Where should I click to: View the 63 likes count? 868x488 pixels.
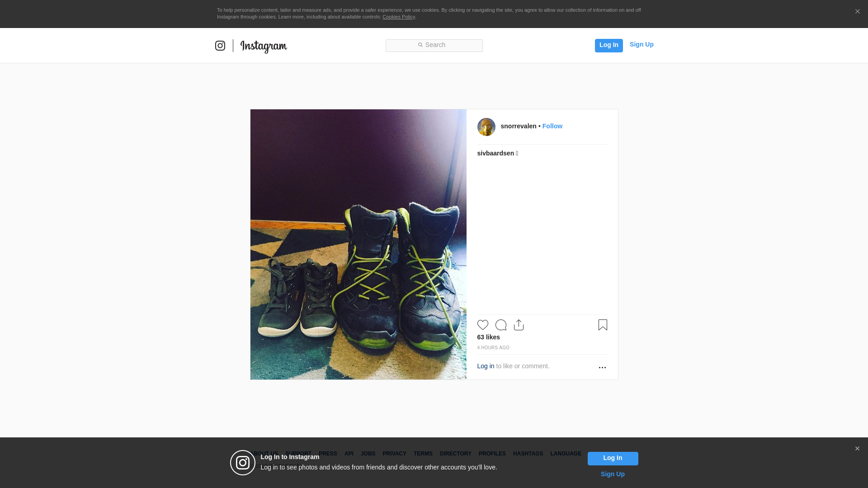(489, 337)
